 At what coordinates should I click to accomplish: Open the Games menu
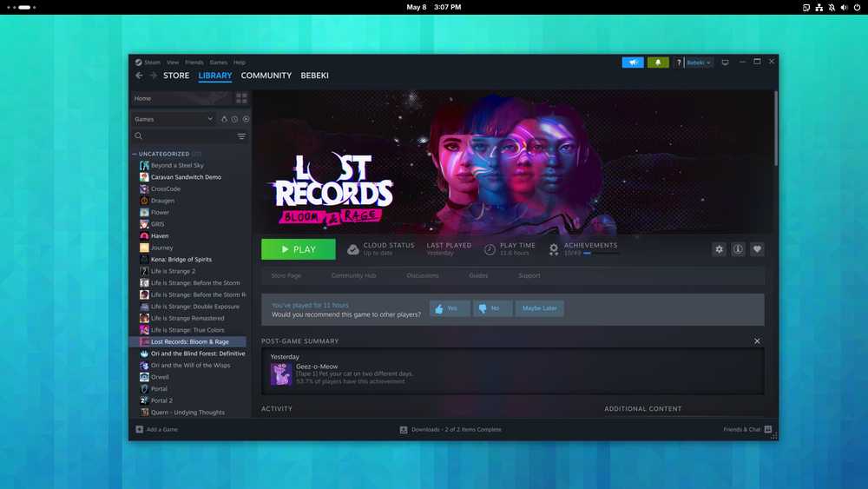(218, 63)
